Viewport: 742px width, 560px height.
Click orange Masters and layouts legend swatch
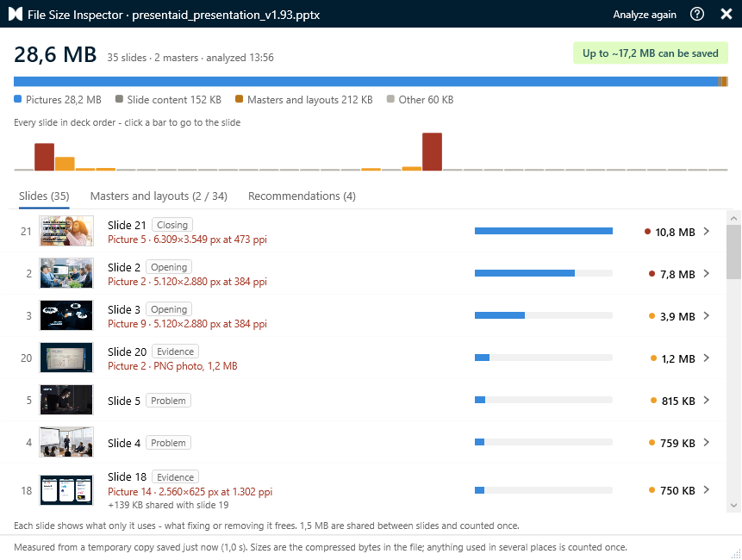pos(240,99)
